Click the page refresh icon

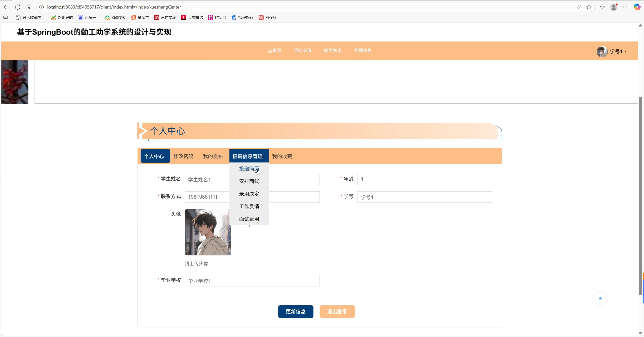coord(17,7)
